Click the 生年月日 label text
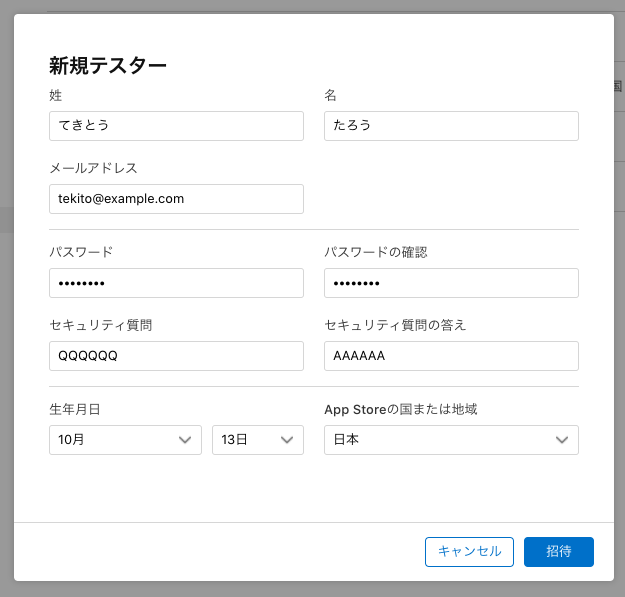 click(75, 409)
